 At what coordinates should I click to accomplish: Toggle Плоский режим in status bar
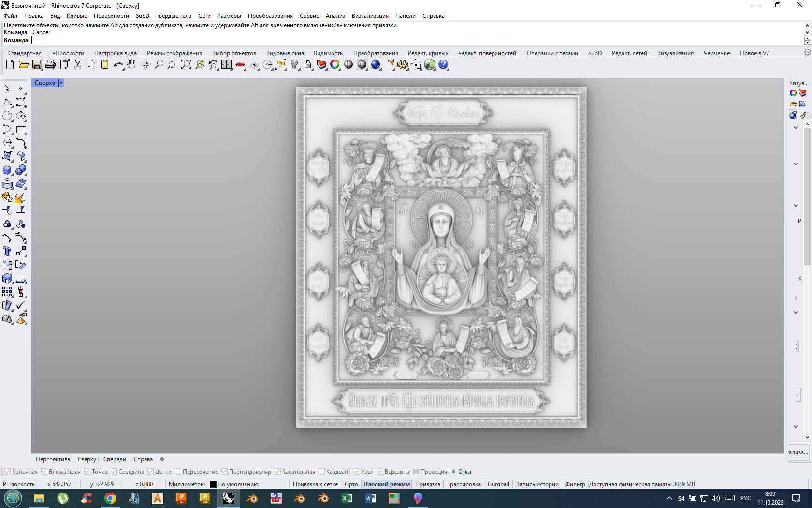pyautogui.click(x=387, y=484)
